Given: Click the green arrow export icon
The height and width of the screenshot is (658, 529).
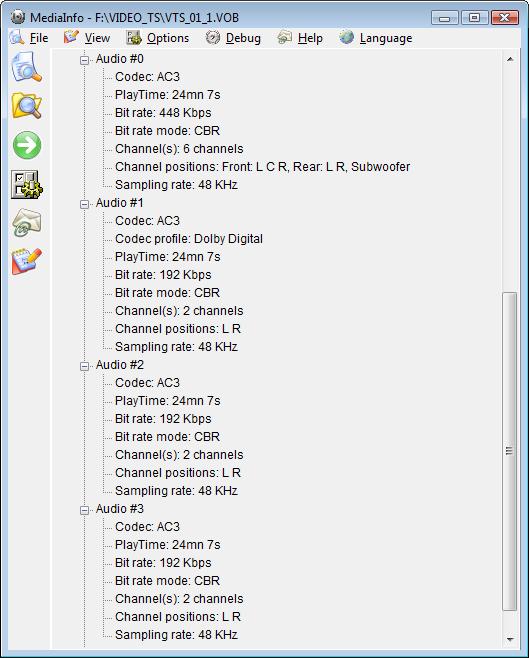Looking at the screenshot, I should 27,145.
